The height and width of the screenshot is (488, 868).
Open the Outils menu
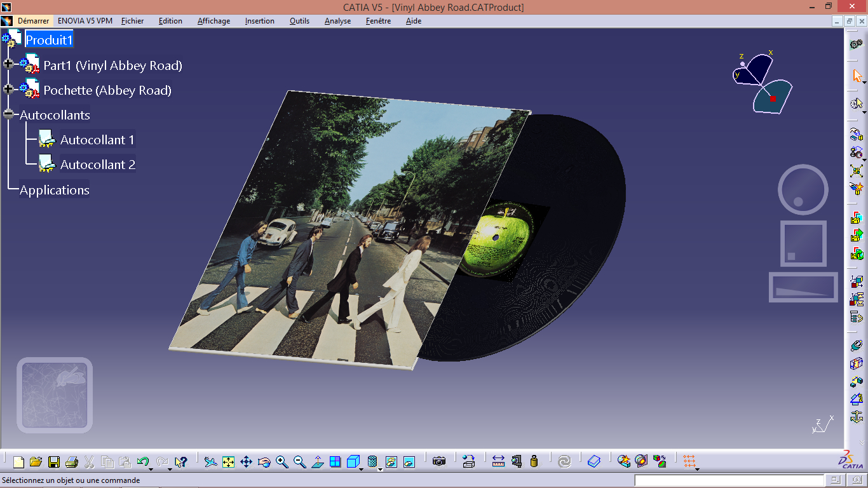point(299,21)
